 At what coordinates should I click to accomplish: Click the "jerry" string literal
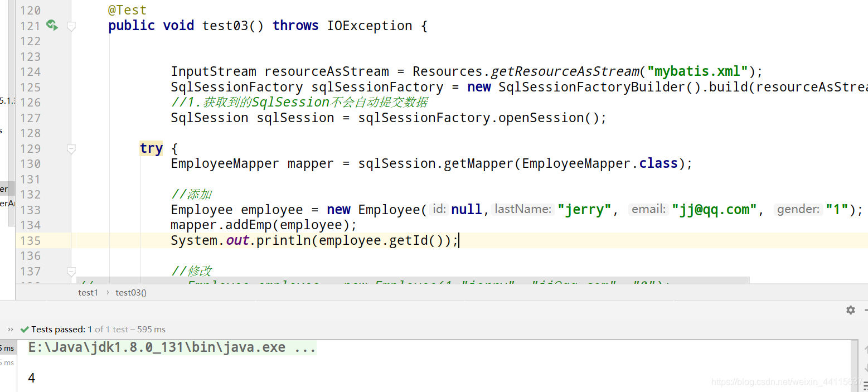585,210
